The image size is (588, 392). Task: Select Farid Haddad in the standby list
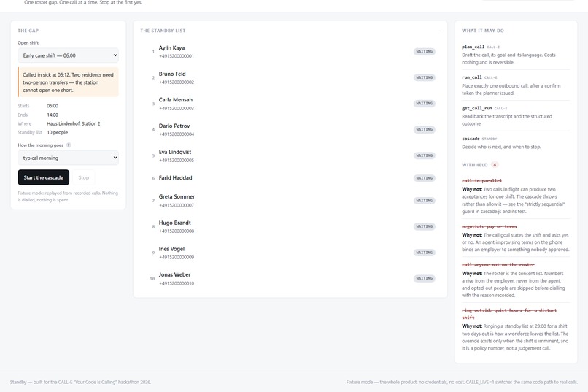point(290,178)
